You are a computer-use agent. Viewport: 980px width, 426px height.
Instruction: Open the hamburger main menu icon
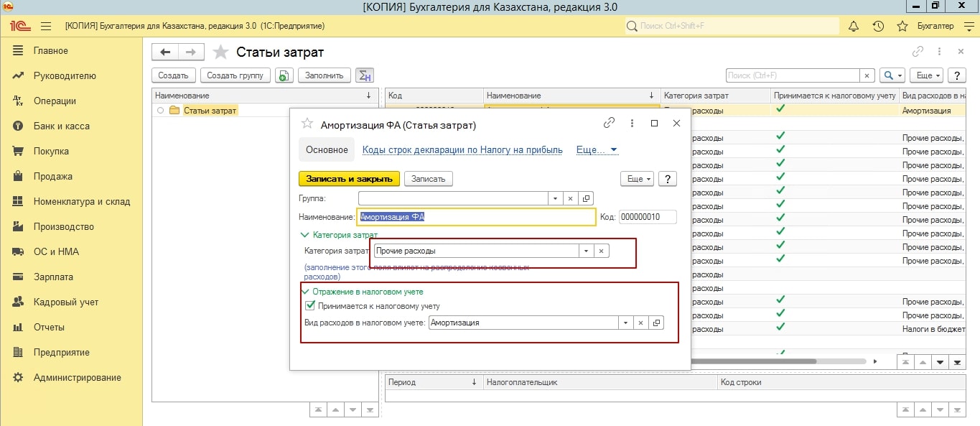point(46,26)
